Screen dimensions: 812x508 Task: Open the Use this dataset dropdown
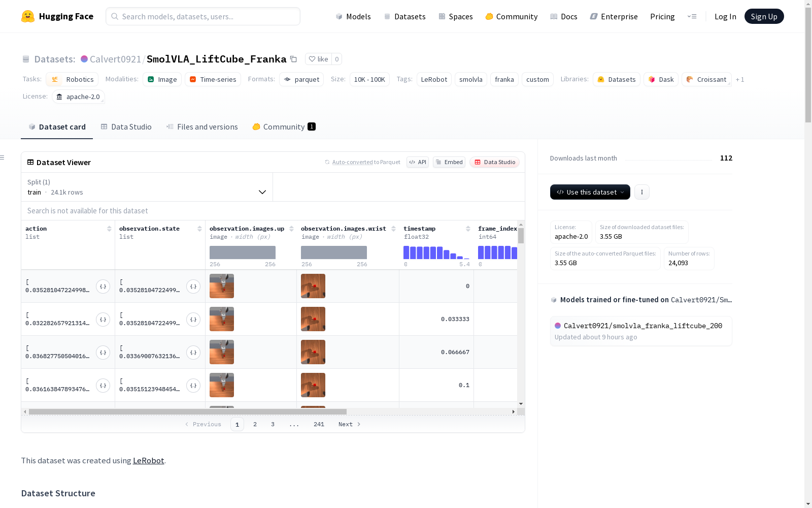590,192
